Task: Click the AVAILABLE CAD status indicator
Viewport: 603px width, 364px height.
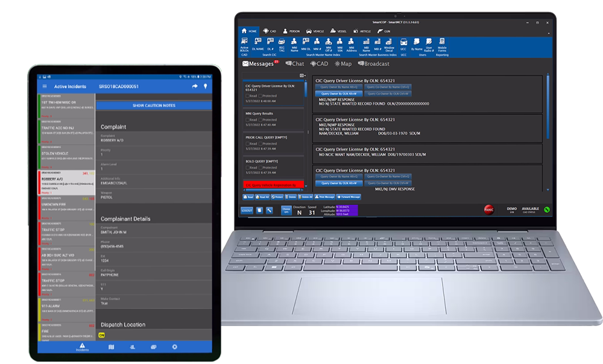Action: click(530, 210)
